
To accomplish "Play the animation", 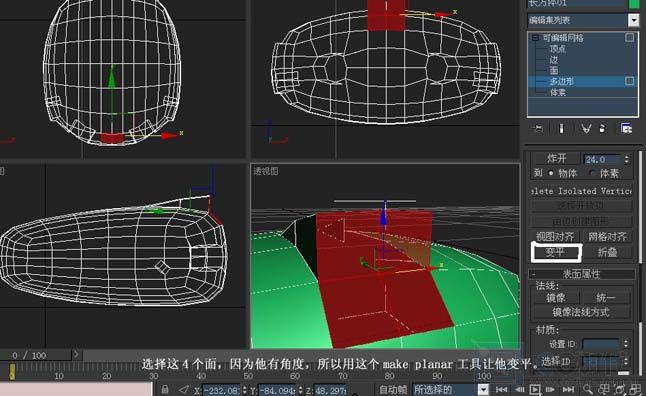I will 535,389.
